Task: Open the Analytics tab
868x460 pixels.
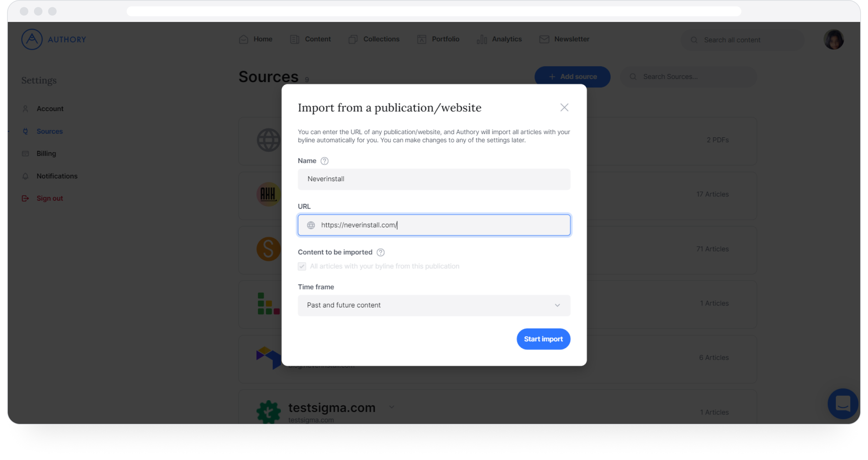Action: point(499,39)
